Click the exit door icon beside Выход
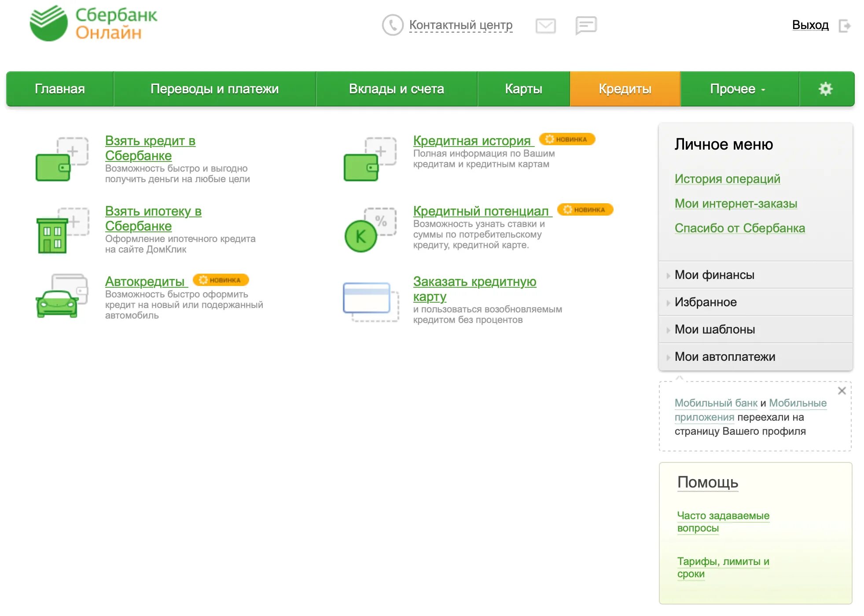Screen dimensions: 864x616 (845, 26)
